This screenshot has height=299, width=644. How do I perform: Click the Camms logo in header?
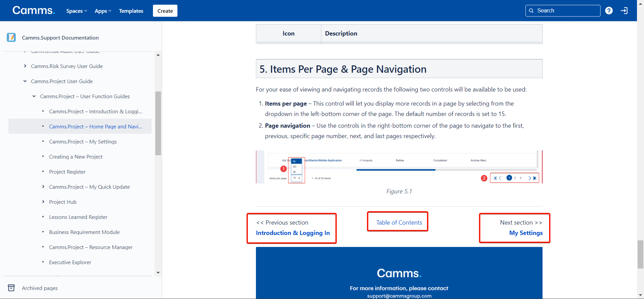pyautogui.click(x=34, y=10)
